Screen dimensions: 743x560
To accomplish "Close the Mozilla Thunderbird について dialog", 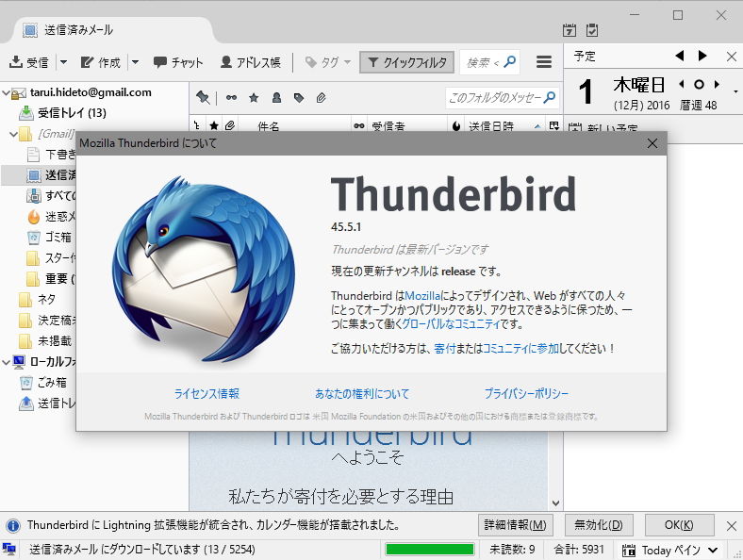I will (652, 143).
